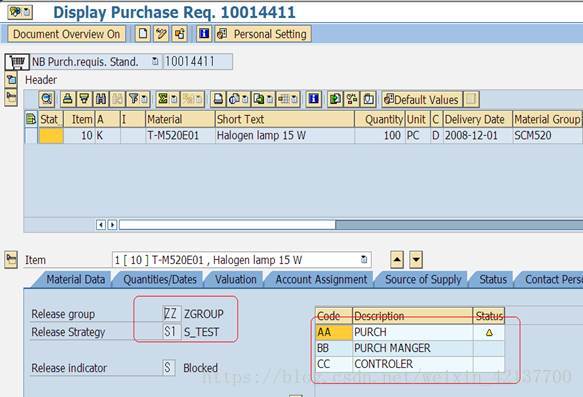Click the Total sigma icon
The width and height of the screenshot is (583, 397).
(163, 99)
